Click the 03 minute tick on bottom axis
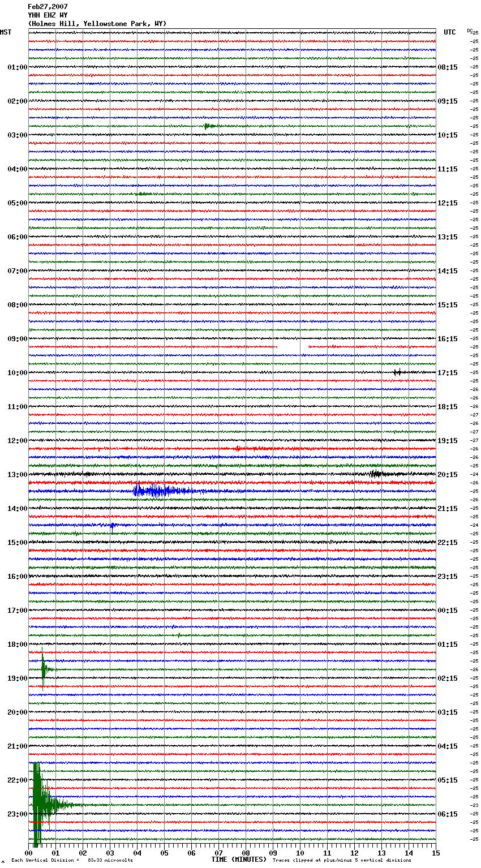 tap(110, 853)
